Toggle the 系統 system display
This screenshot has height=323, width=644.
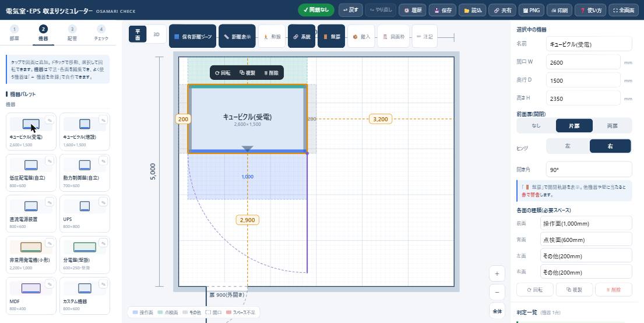pyautogui.click(x=301, y=36)
